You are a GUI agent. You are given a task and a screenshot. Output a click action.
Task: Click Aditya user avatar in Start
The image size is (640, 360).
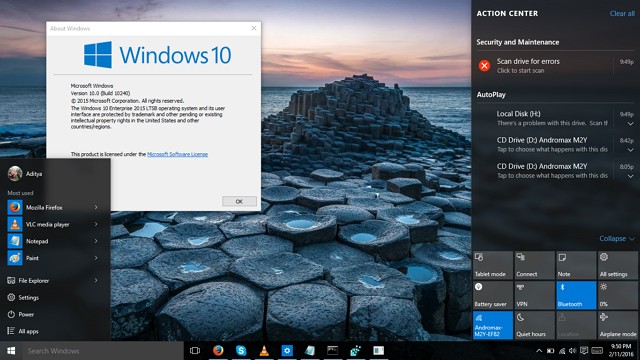tap(15, 173)
